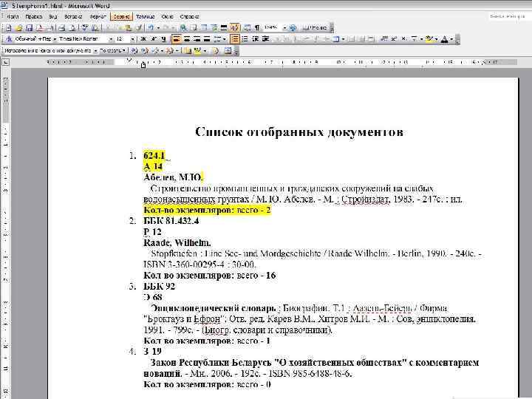Increase the paragraph indent
The image size is (532, 399).
[266, 39]
